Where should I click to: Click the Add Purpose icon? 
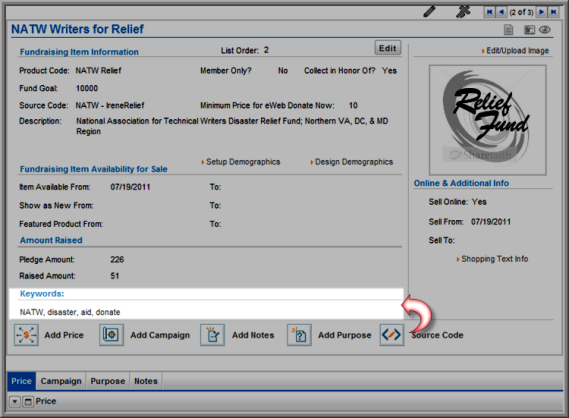pyautogui.click(x=299, y=335)
